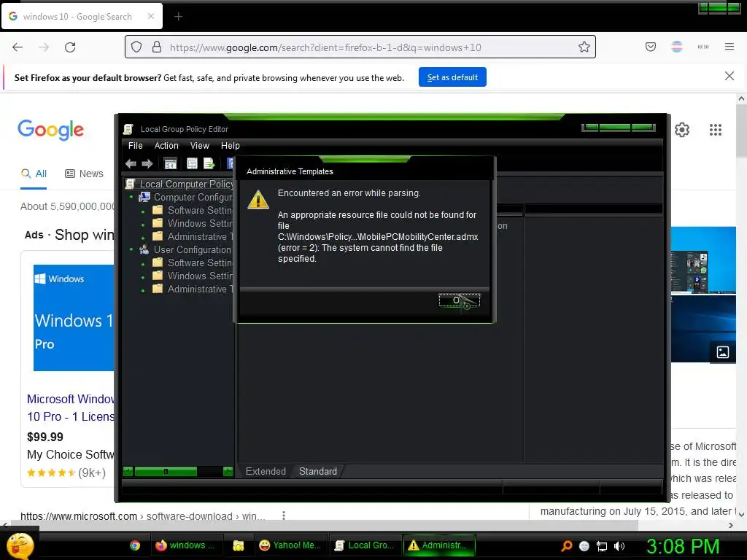Open the File menu in Policy Editor
This screenshot has width=747, height=560.
click(135, 146)
